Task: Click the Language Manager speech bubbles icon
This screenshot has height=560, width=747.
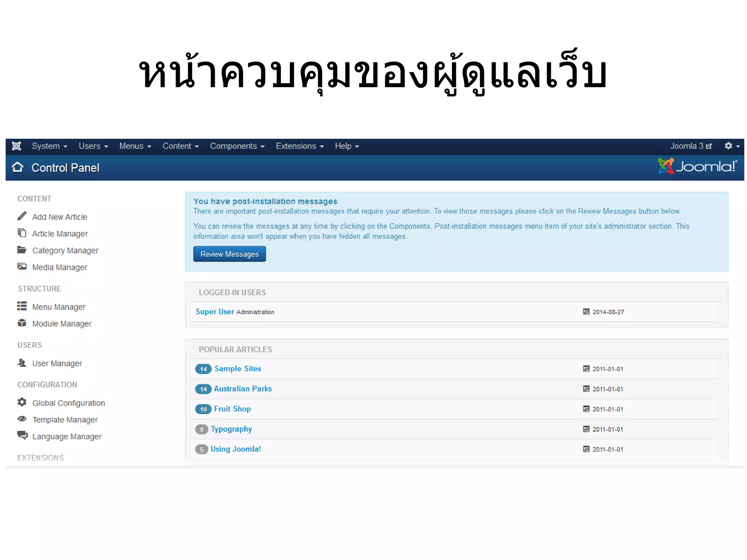Action: tap(22, 435)
